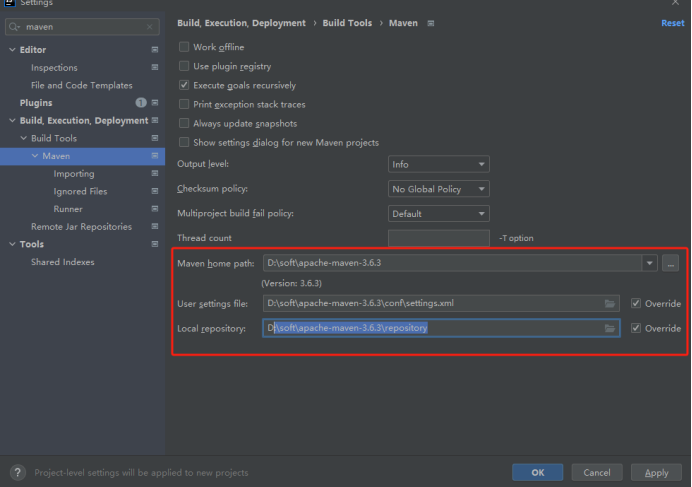Open Maven home path dropdown arrow
The image size is (692, 487).
click(650, 263)
